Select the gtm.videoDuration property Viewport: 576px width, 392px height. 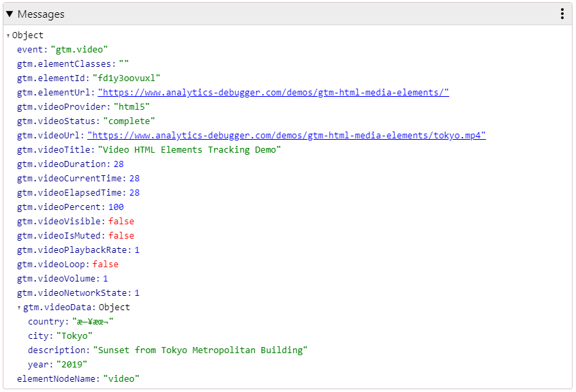(x=62, y=164)
